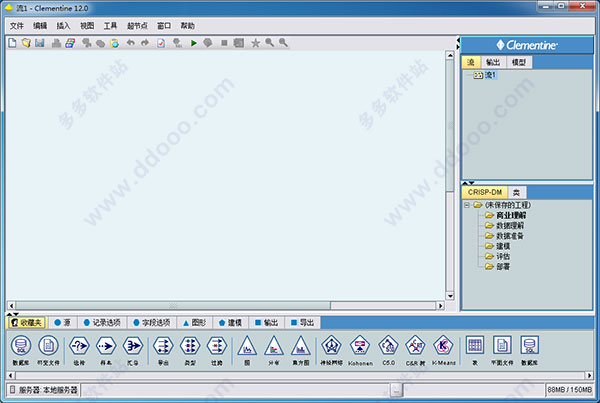Click the undo arrow in the toolbar

pyautogui.click(x=130, y=43)
